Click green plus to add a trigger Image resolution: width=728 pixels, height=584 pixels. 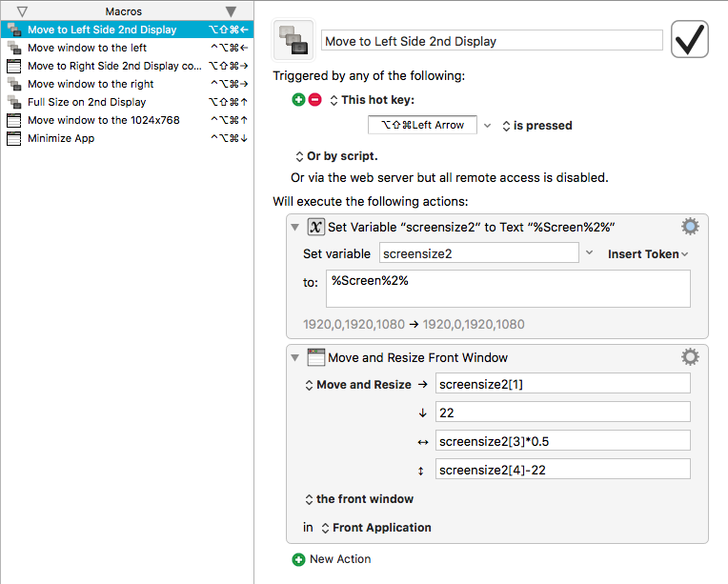298,99
